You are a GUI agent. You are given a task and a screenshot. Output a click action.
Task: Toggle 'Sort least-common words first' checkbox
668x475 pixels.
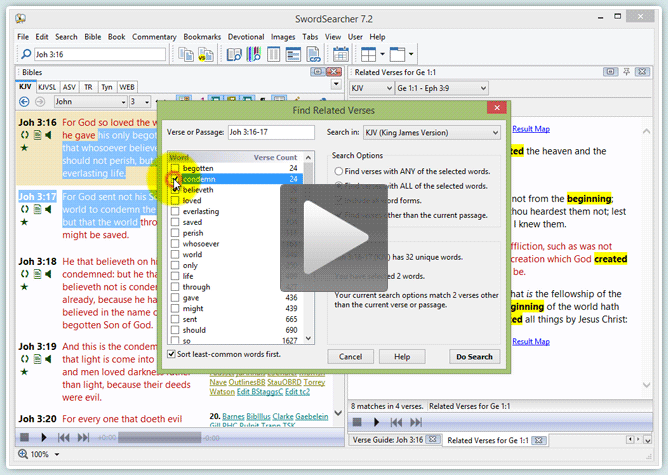(171, 354)
